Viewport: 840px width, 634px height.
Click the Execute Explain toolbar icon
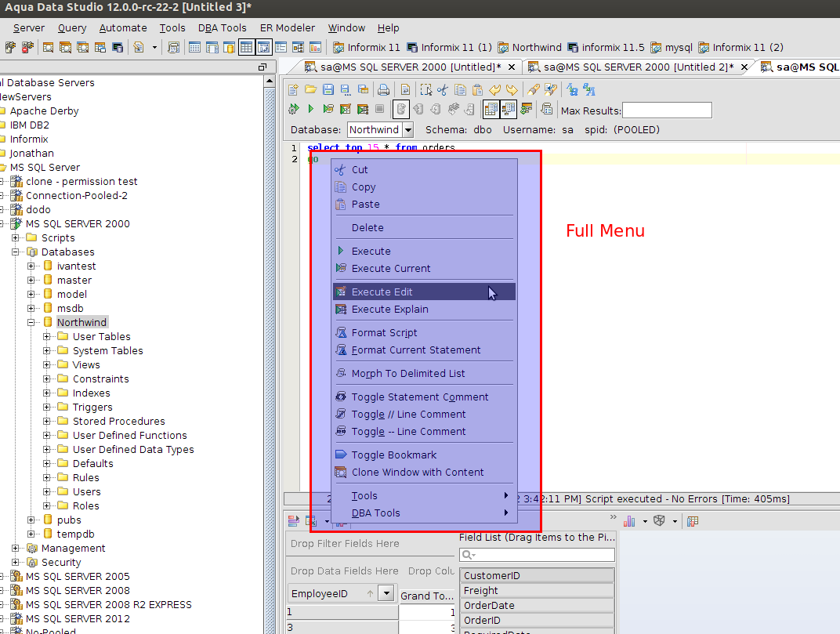(x=363, y=110)
